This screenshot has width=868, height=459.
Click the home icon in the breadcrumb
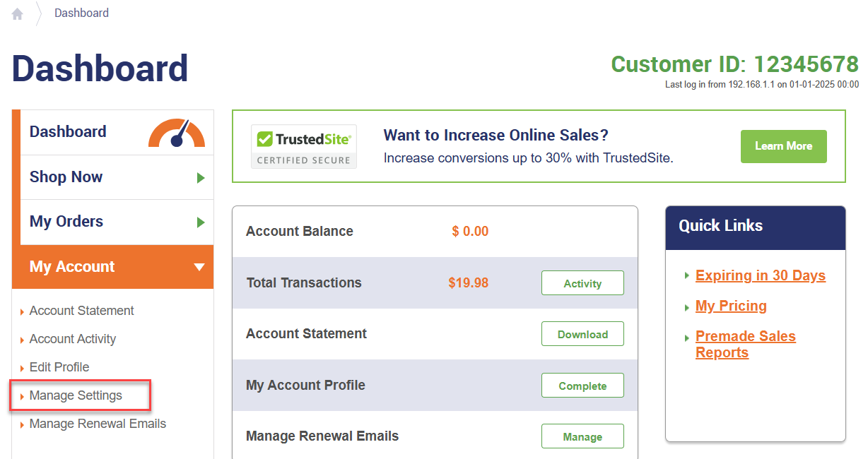pyautogui.click(x=16, y=13)
